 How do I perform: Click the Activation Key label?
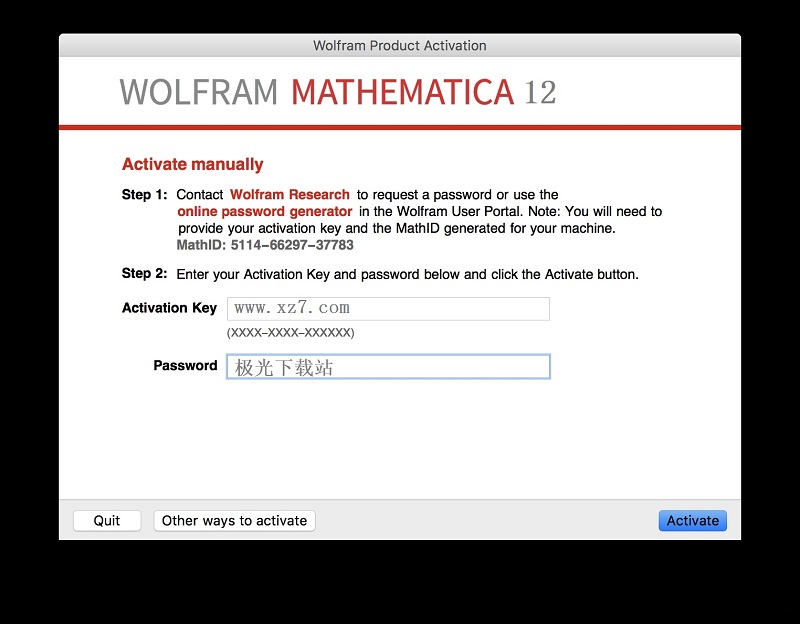tap(169, 308)
